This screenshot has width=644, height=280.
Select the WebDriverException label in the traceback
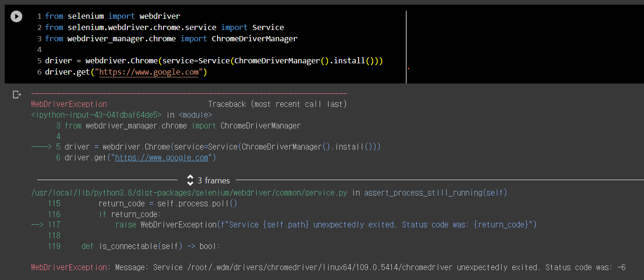coord(68,104)
